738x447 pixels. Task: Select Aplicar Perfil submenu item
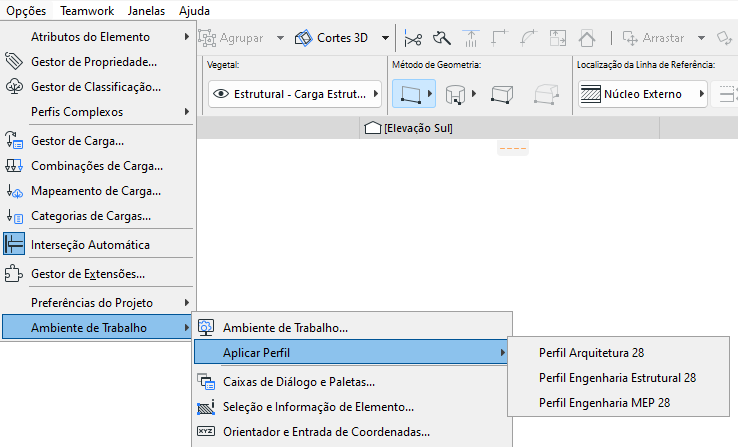tap(351, 352)
